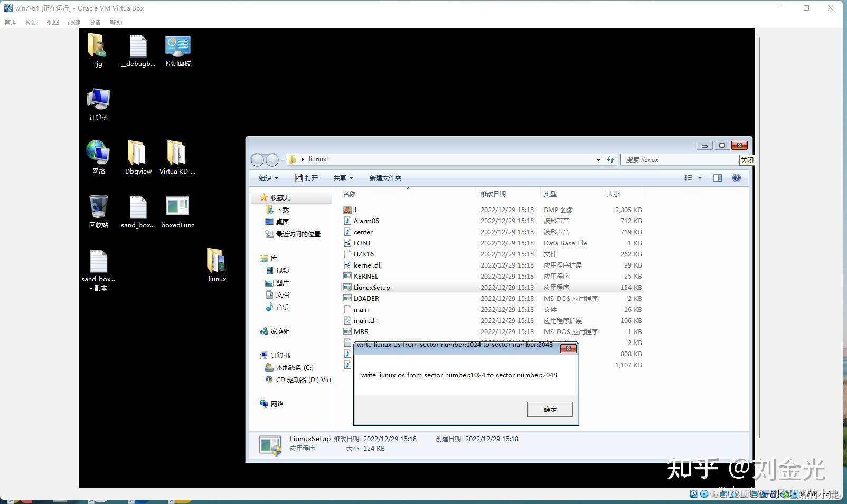Select the sand_box... file icon next to boxedFunc
Viewport: 847px width, 504px height.
pos(138,211)
